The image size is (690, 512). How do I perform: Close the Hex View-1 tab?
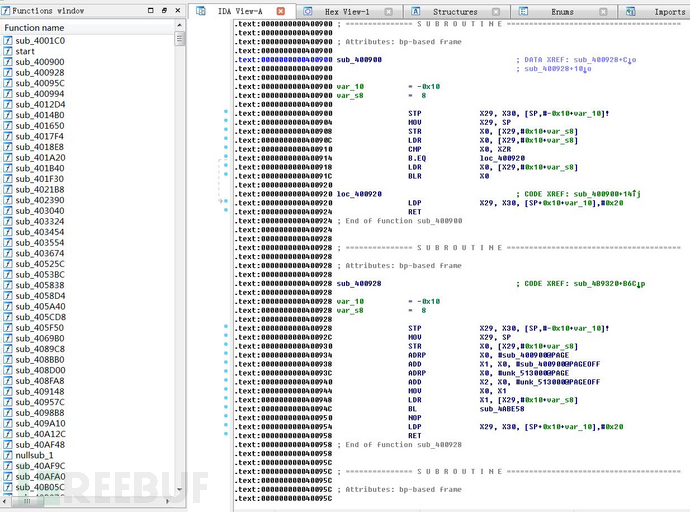click(388, 12)
